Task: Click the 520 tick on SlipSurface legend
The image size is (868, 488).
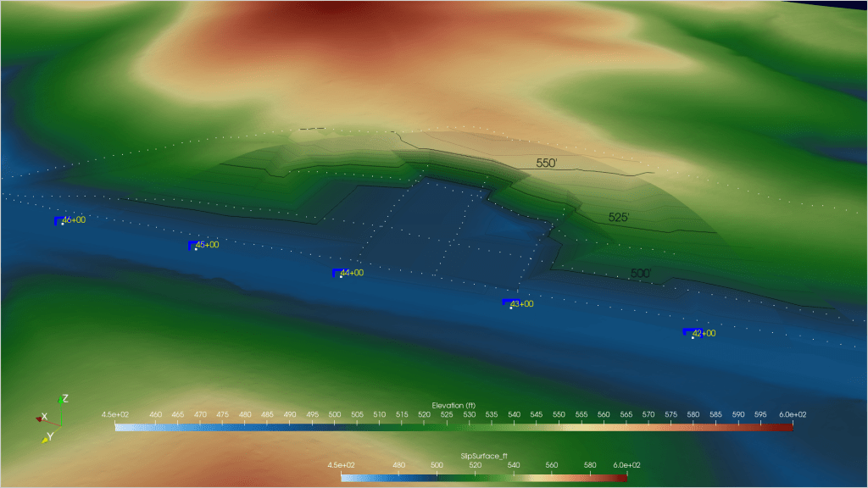Action: pyautogui.click(x=475, y=465)
